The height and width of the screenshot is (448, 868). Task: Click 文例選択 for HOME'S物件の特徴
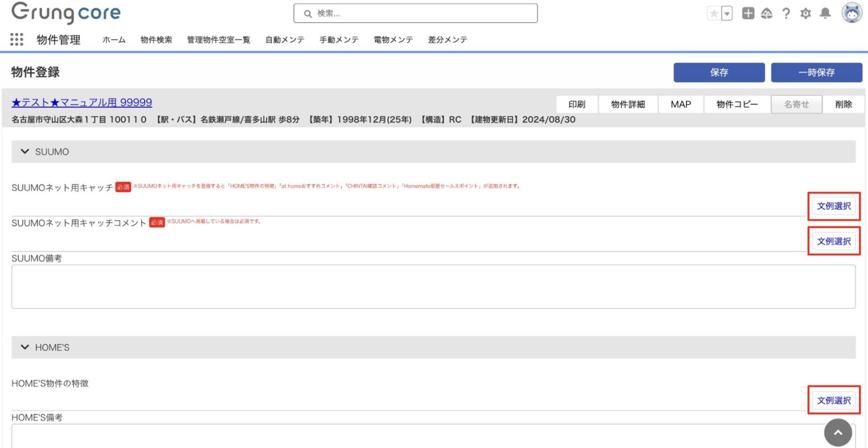point(834,401)
